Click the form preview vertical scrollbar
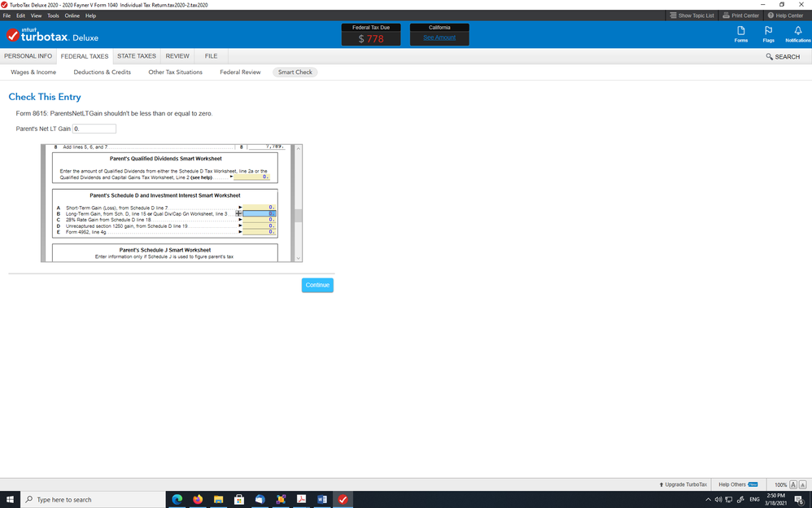Image resolution: width=812 pixels, height=508 pixels. (x=299, y=215)
